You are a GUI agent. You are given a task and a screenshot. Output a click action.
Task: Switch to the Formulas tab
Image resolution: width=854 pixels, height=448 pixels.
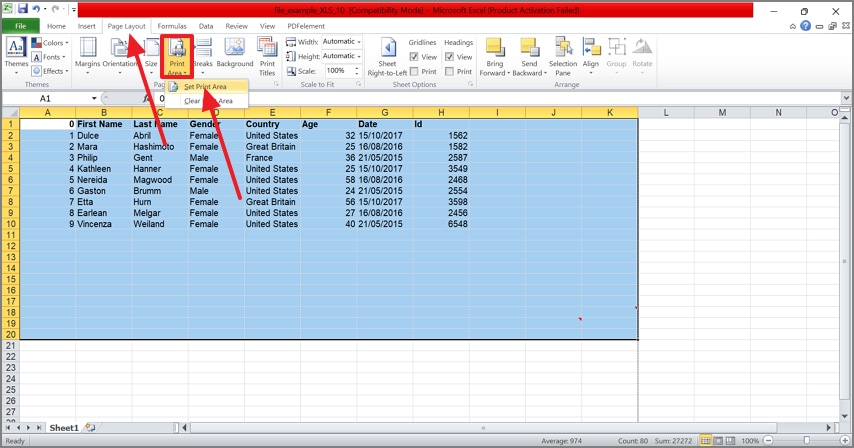pyautogui.click(x=172, y=26)
